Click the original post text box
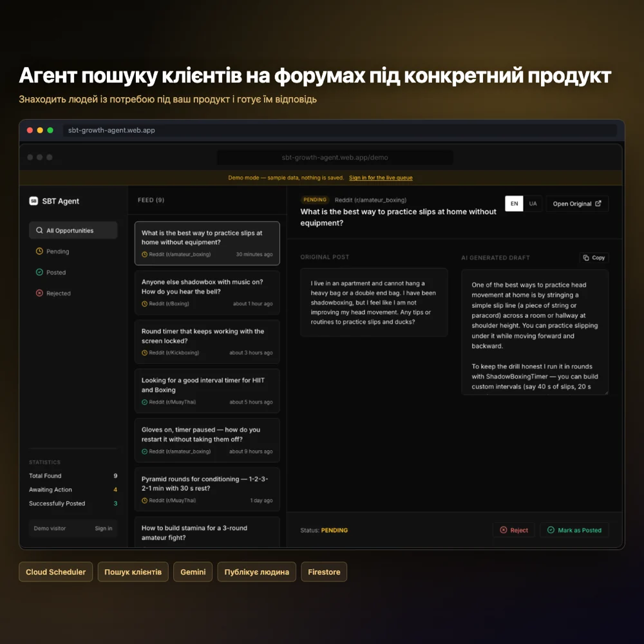The height and width of the screenshot is (644, 644). tap(374, 302)
